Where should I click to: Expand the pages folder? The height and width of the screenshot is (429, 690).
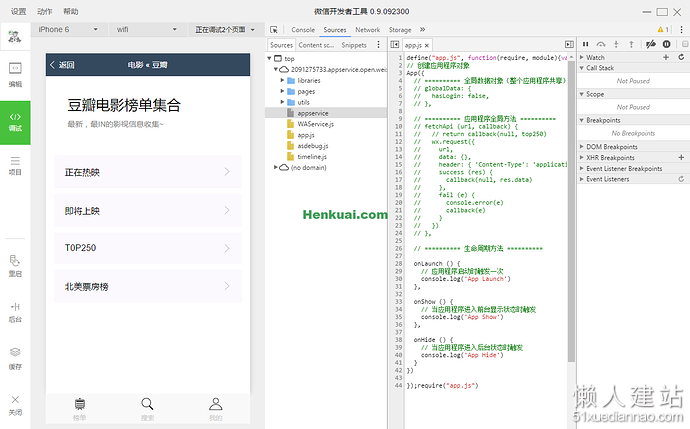[282, 91]
